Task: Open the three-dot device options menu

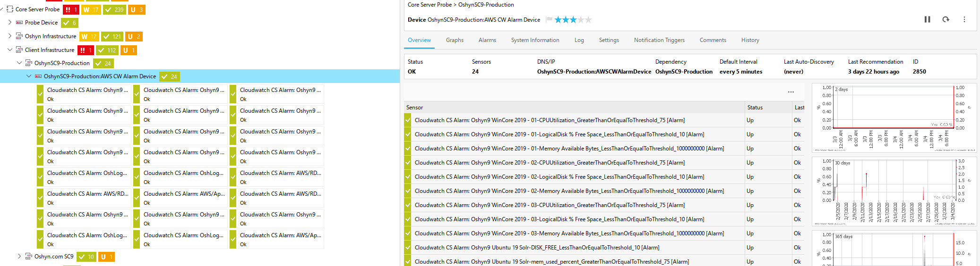Action: (964, 19)
